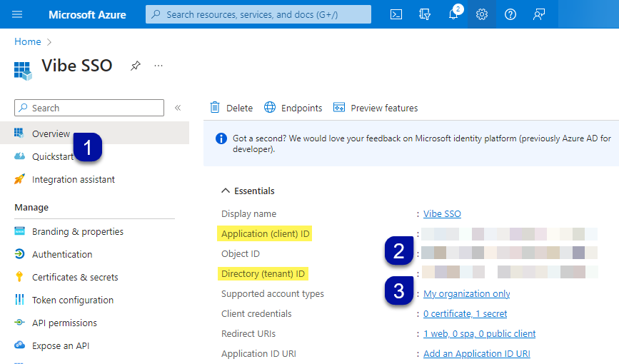The height and width of the screenshot is (364, 619).
Task: Click the Application ID URI label
Action: [258, 354]
